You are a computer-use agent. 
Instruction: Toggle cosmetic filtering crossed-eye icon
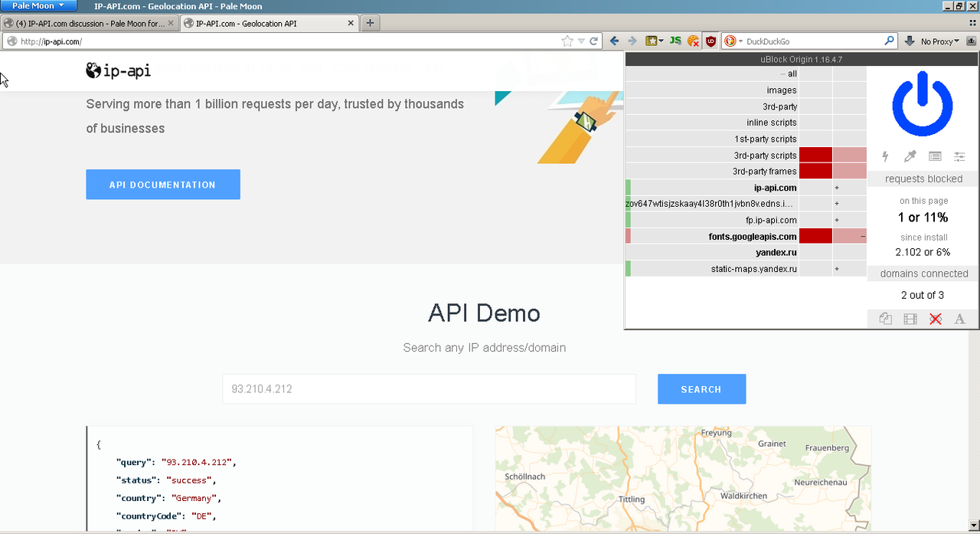(935, 319)
